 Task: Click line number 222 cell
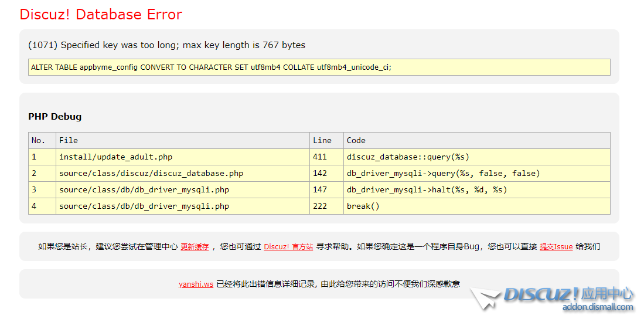[326, 206]
